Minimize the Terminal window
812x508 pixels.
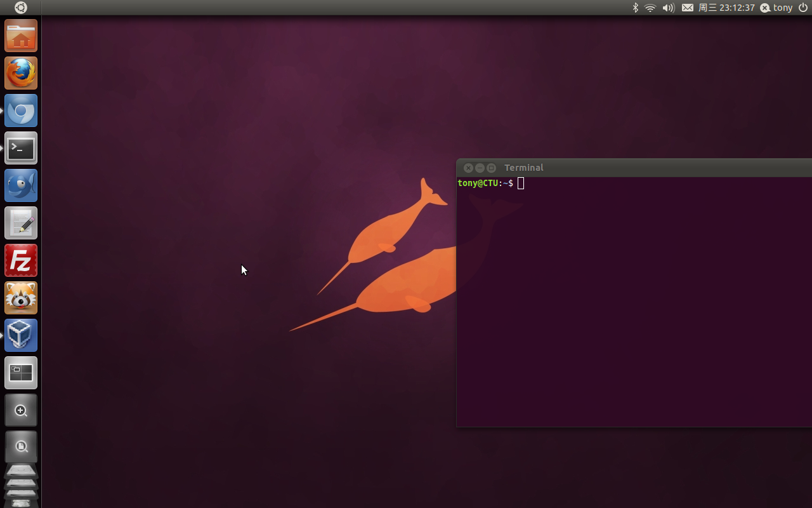[480, 168]
